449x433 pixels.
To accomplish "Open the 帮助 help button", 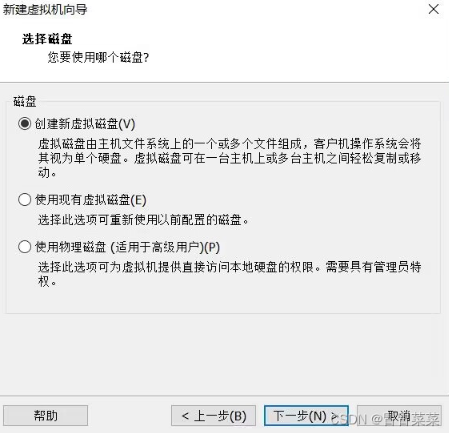I will pos(46,415).
